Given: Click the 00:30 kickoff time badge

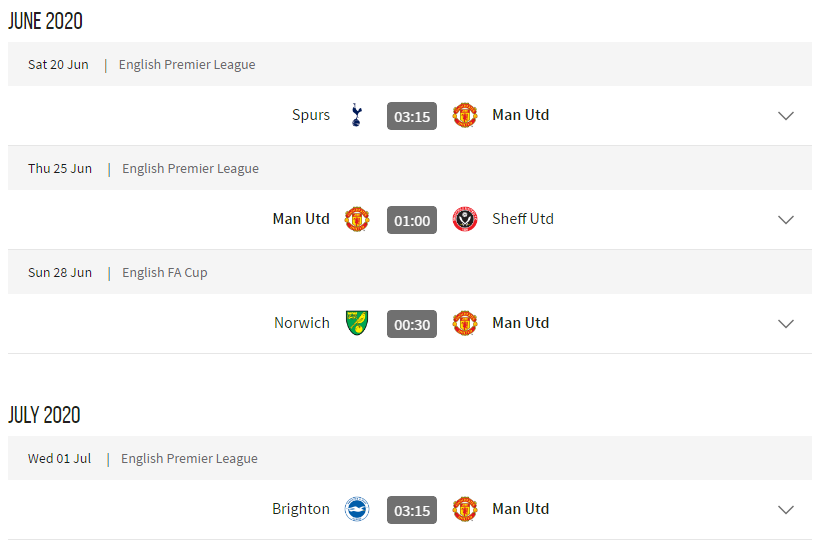Looking at the screenshot, I should point(412,324).
